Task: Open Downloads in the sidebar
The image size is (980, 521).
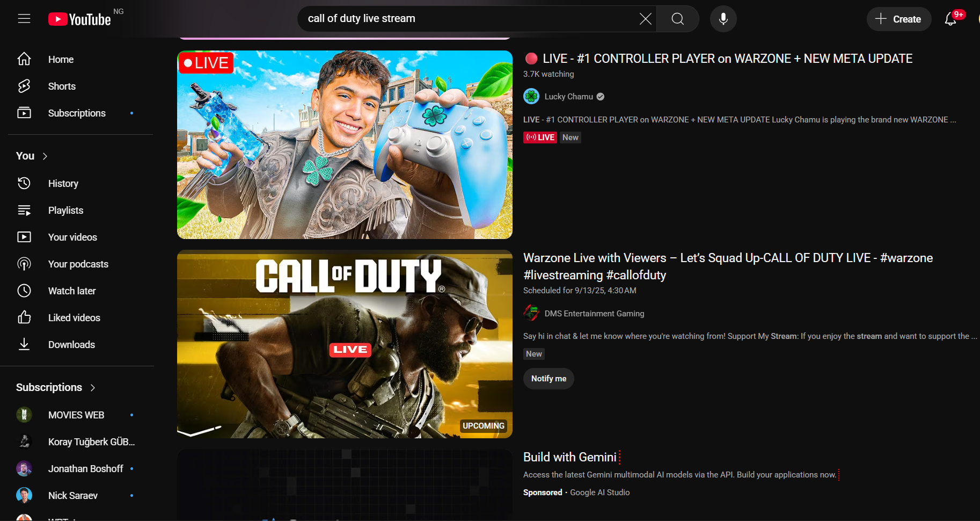Action: point(81,344)
